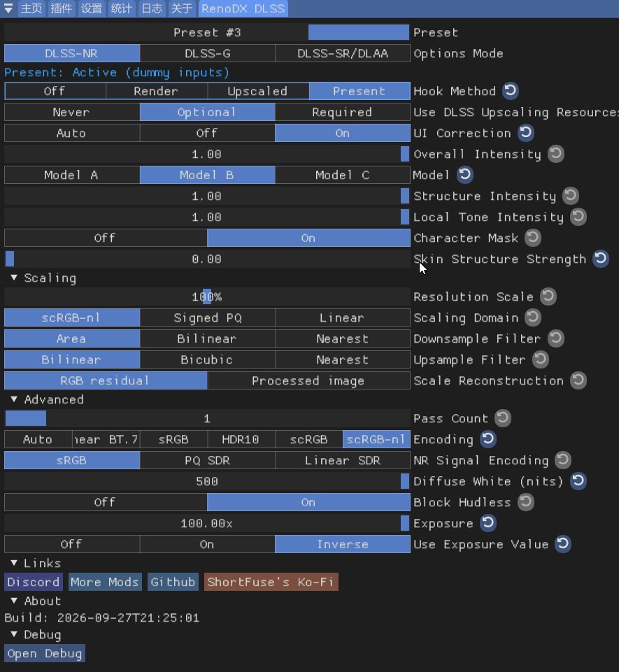Viewport: 619px width, 672px height.
Task: Click the Open Debug button
Action: tap(45, 654)
